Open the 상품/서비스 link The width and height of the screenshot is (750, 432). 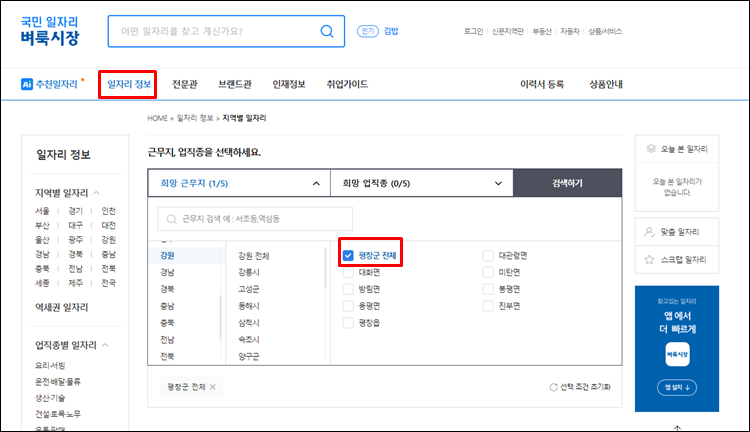[x=605, y=32]
